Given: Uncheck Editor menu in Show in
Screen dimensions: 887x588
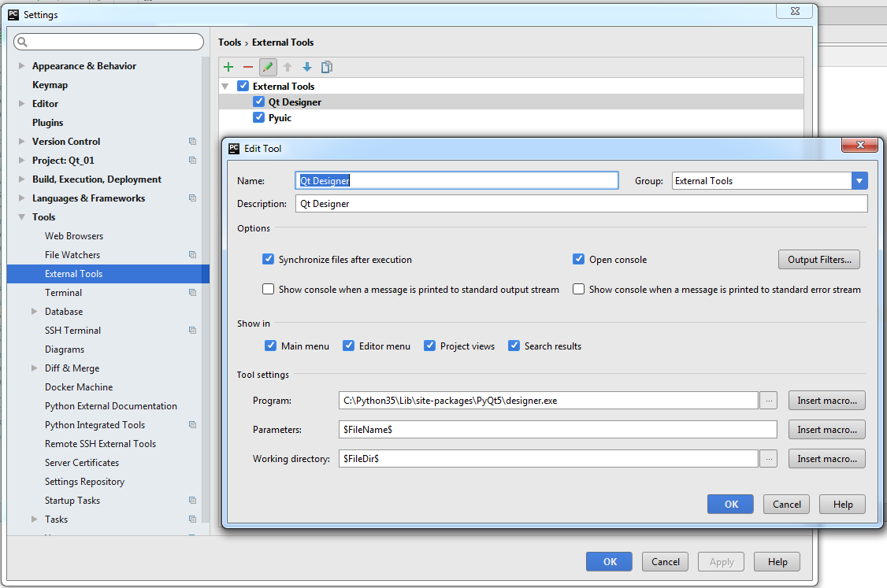Looking at the screenshot, I should (x=348, y=346).
